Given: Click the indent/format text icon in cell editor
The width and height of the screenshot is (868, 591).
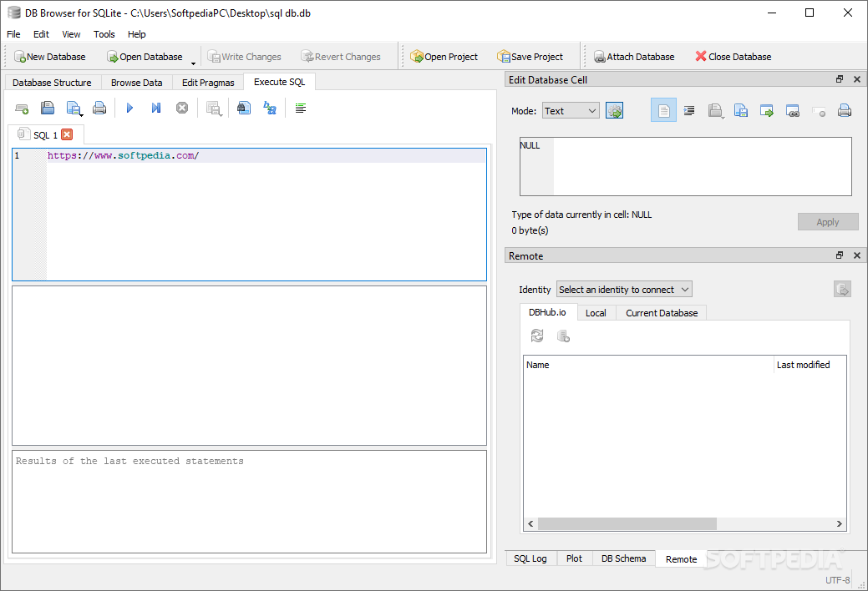Looking at the screenshot, I should pos(689,111).
